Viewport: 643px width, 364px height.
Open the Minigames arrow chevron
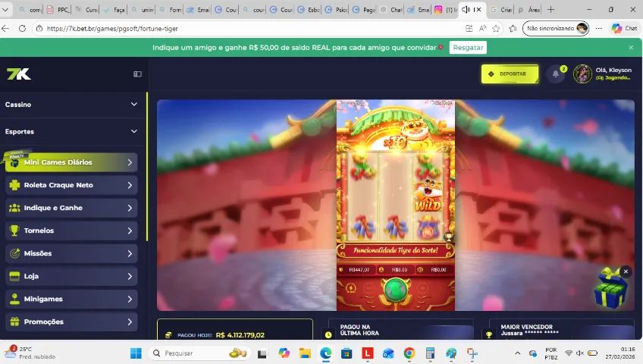coord(130,300)
